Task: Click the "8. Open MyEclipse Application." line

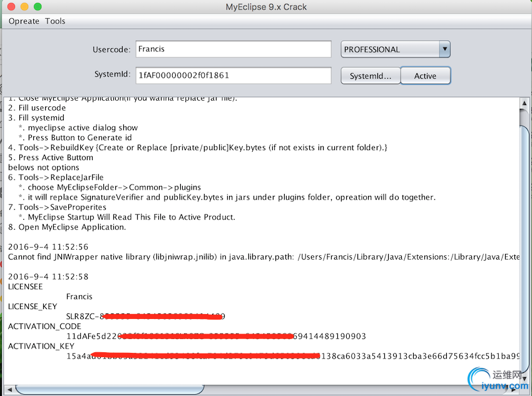Action: point(67,227)
